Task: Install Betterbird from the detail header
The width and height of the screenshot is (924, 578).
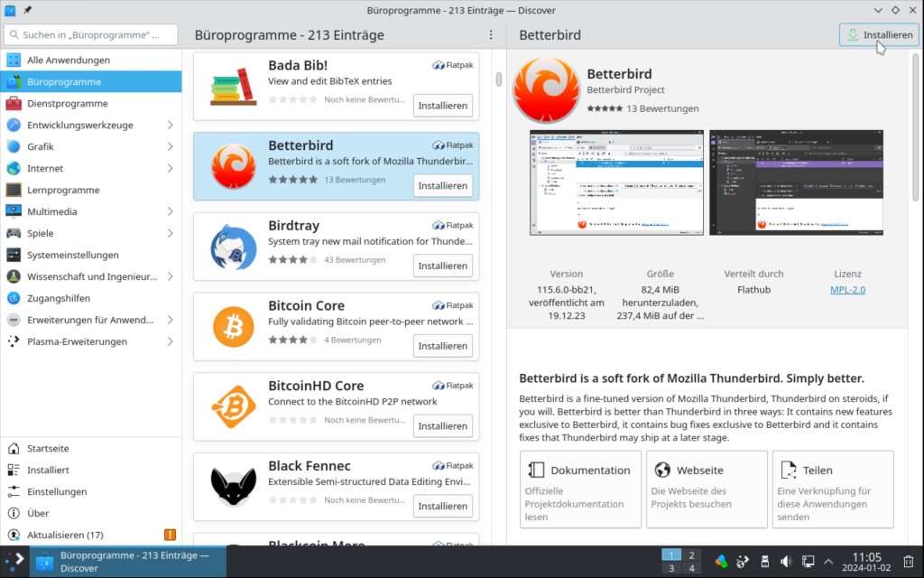Action: (x=879, y=35)
